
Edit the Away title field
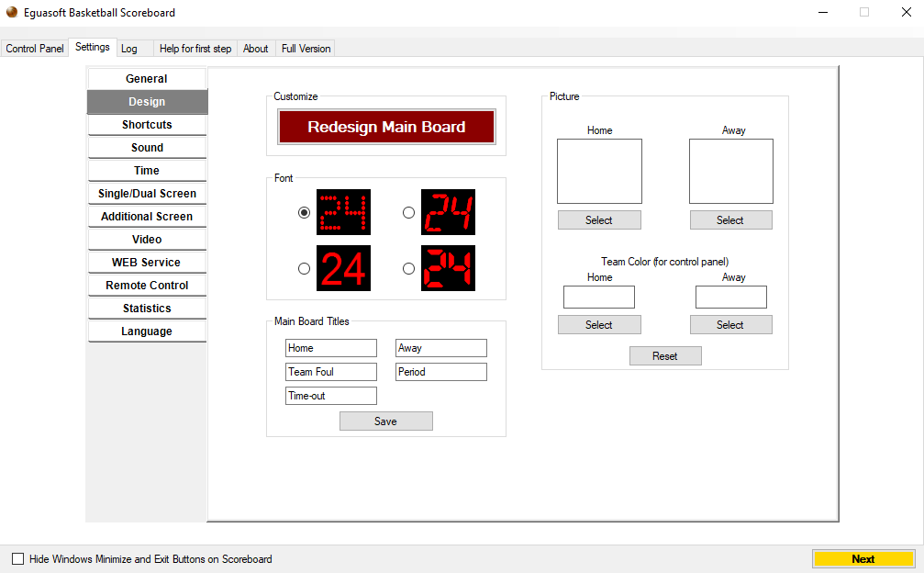(441, 348)
